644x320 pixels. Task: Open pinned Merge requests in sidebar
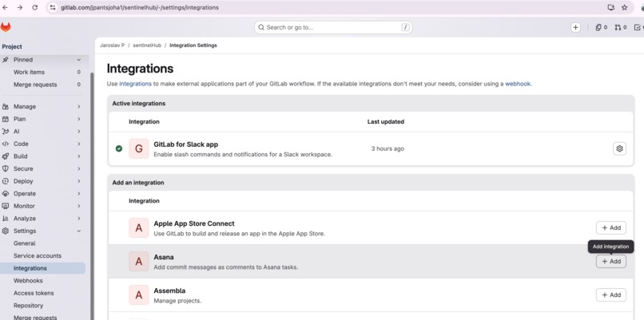tap(42, 85)
